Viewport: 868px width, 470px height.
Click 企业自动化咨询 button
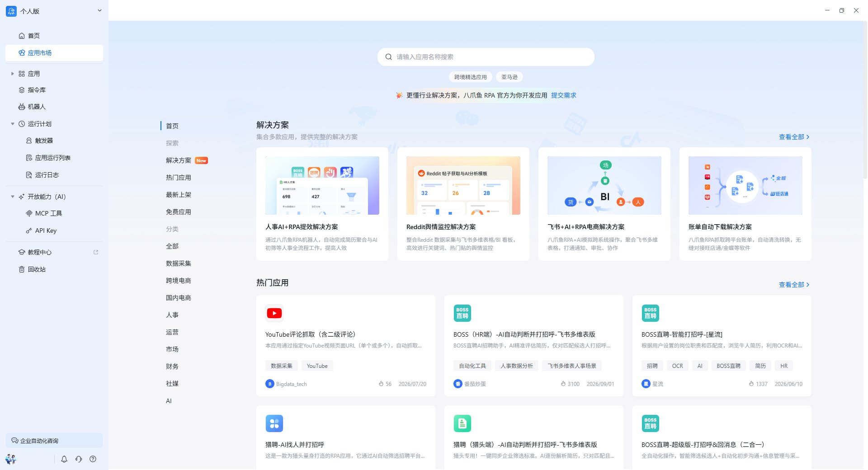coord(54,441)
